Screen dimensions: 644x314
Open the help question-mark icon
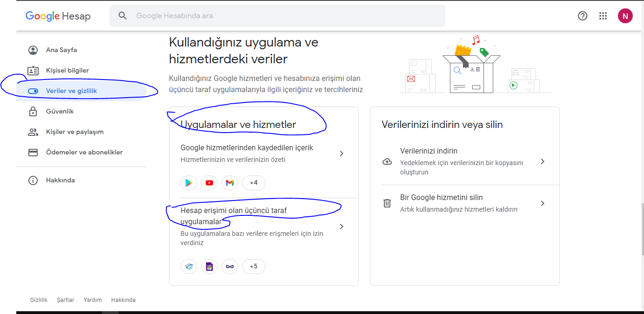click(x=583, y=16)
